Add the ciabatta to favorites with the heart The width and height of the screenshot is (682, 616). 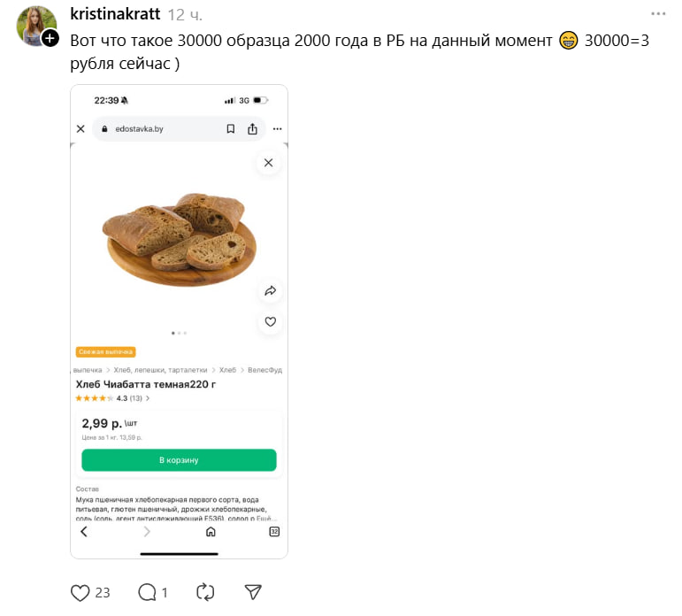pos(271,322)
